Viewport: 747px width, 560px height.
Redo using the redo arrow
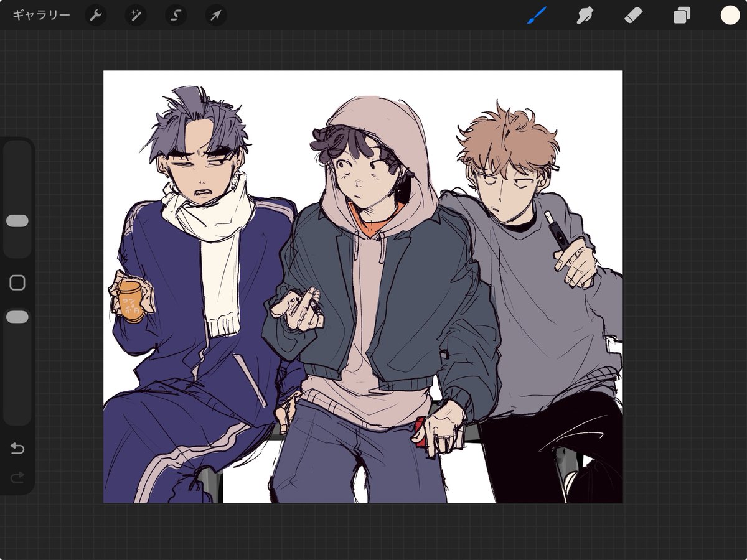click(x=17, y=477)
